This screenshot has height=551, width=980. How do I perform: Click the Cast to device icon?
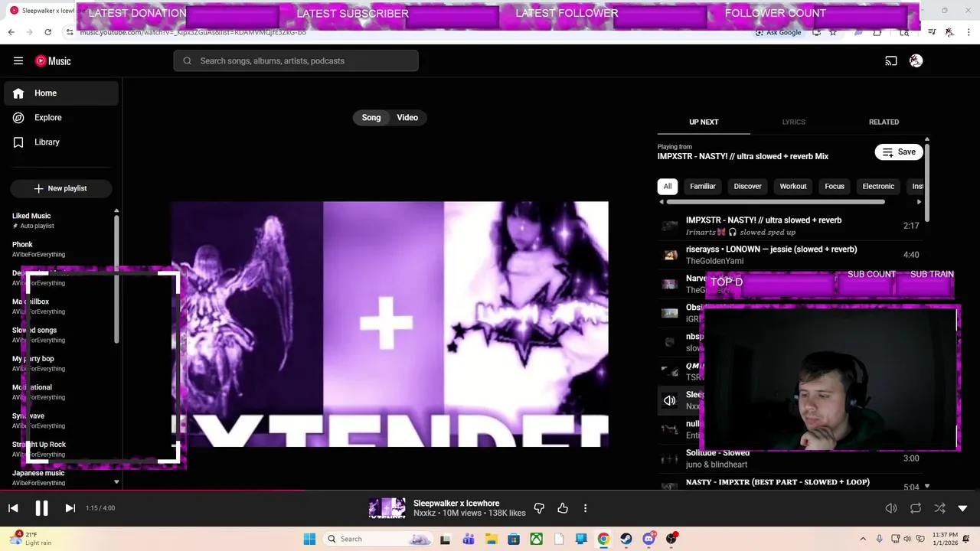coord(891,61)
